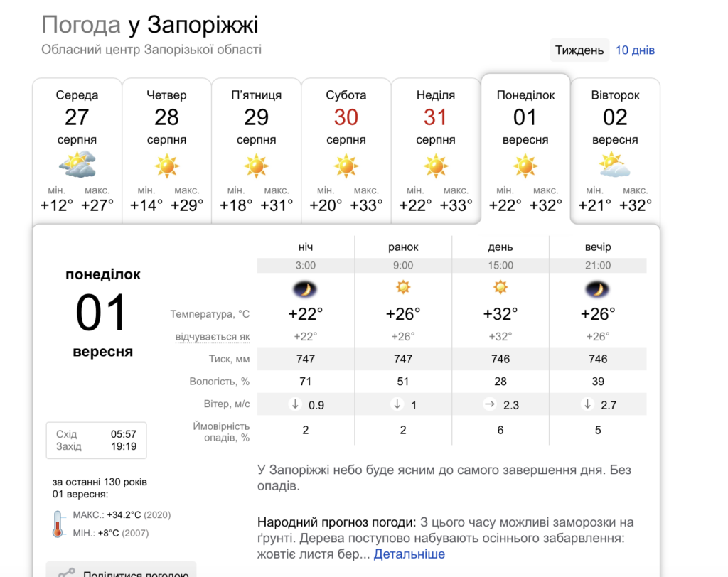Open the Friday 29 серпня day tab
728x577 pixels.
[x=257, y=151]
